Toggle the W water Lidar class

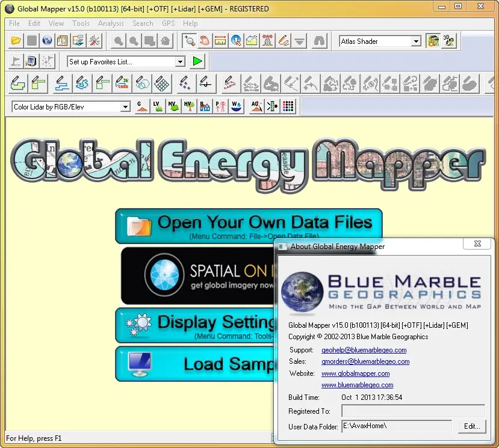(x=236, y=106)
